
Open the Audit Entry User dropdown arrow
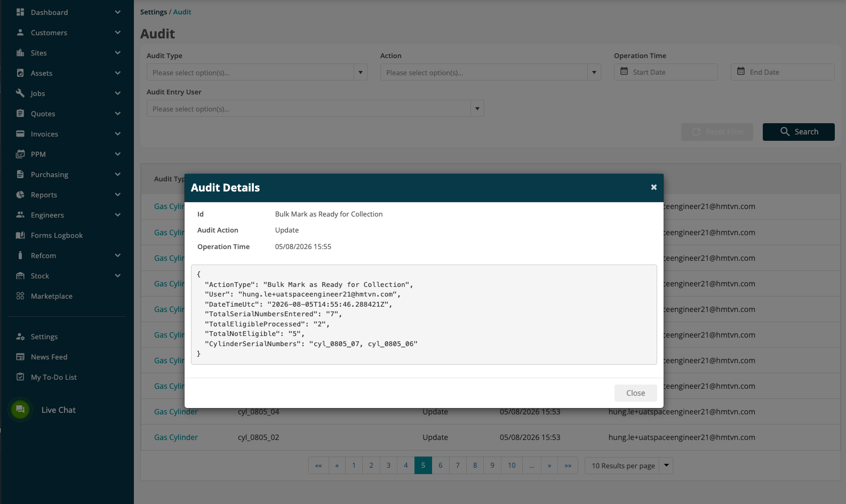pos(477,108)
